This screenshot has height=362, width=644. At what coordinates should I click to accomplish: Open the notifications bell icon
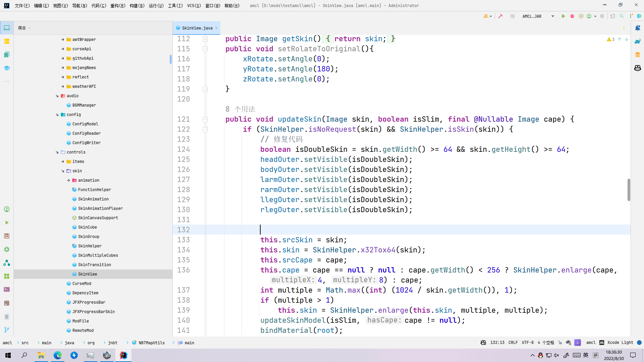coord(638,28)
